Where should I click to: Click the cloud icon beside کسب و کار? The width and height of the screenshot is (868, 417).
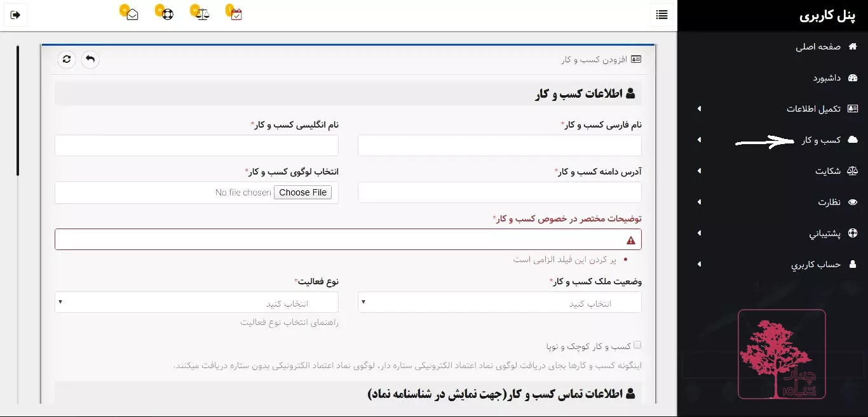tap(853, 140)
